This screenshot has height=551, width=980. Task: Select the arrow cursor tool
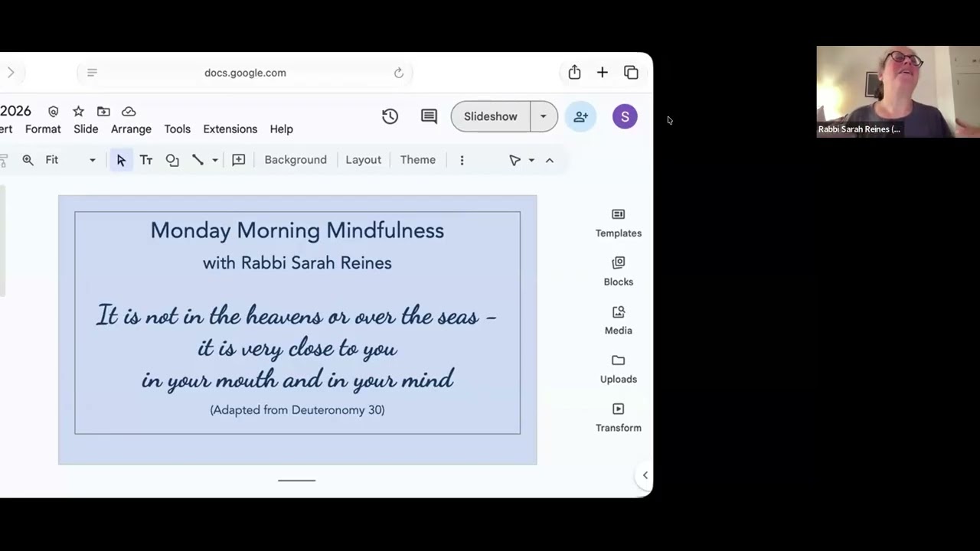pyautogui.click(x=121, y=160)
